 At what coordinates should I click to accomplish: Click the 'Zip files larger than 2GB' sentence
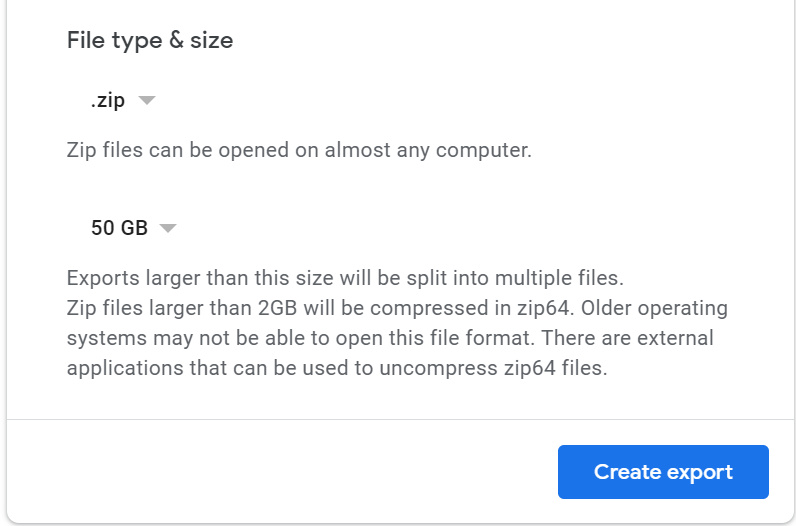click(x=320, y=308)
